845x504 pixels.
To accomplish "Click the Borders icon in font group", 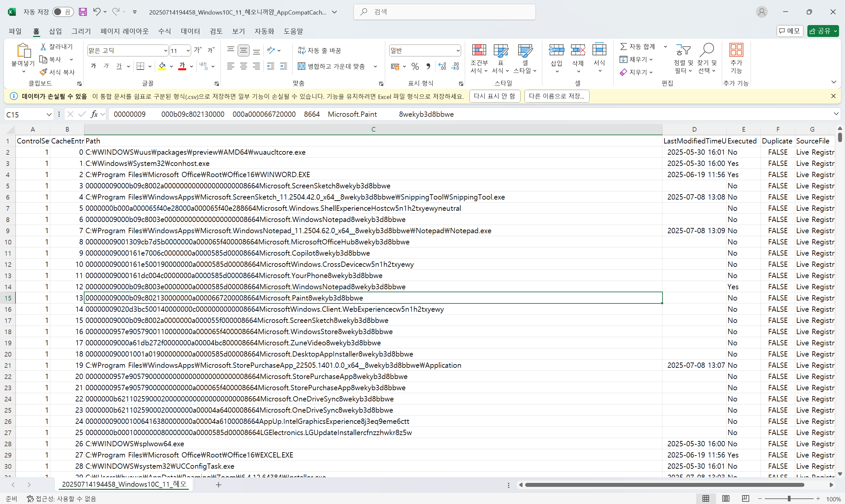I will (140, 66).
